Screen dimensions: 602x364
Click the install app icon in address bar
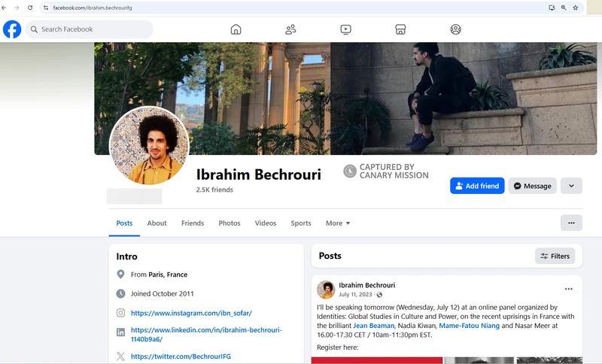coord(552,8)
